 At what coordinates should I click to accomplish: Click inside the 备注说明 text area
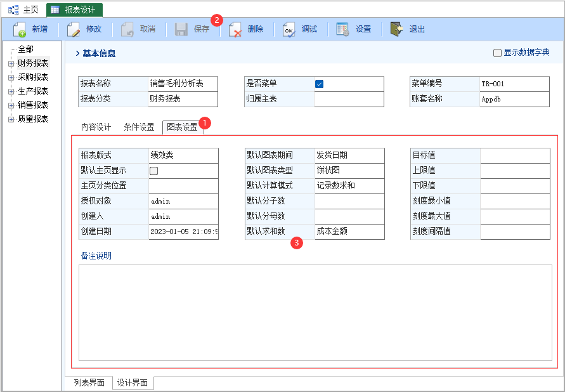(x=315, y=313)
